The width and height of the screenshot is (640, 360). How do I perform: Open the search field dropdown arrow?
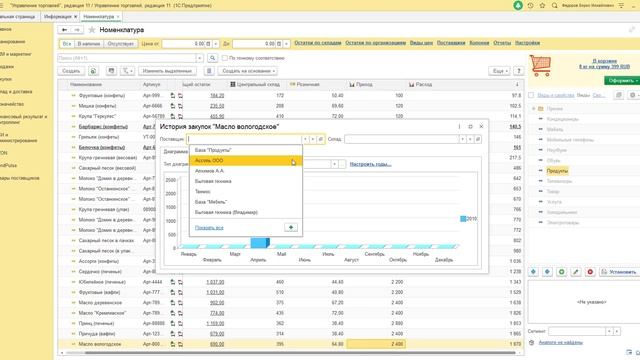point(199,58)
